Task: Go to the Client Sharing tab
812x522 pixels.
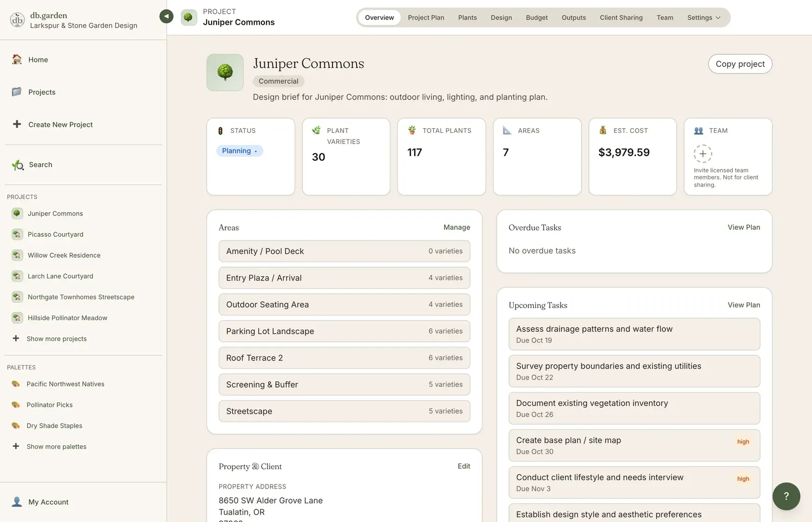Action: pyautogui.click(x=621, y=17)
